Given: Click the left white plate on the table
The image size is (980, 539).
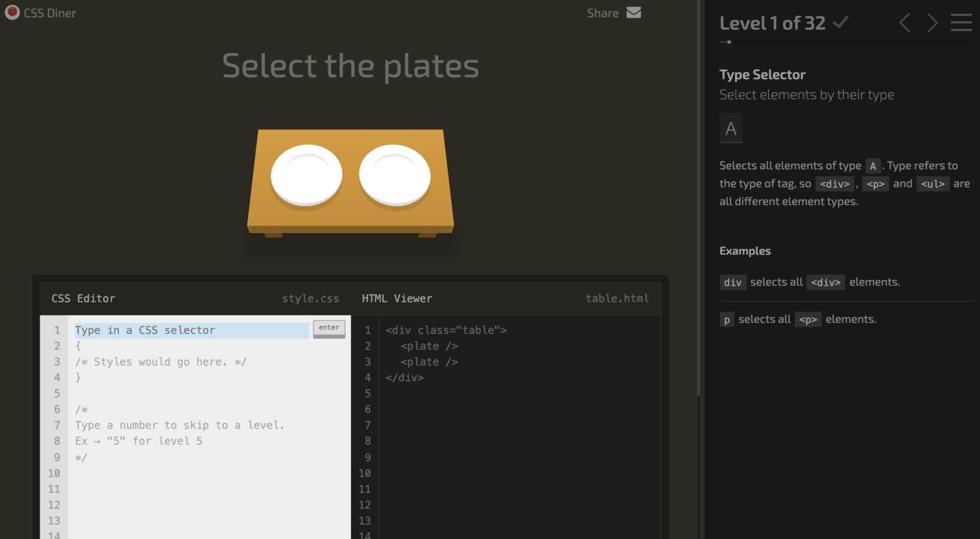Looking at the screenshot, I should point(306,175).
